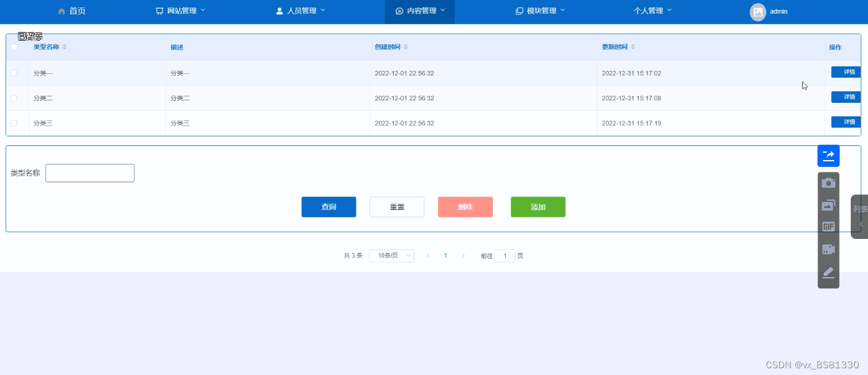Open 详情 for 分类一 row

(846, 72)
